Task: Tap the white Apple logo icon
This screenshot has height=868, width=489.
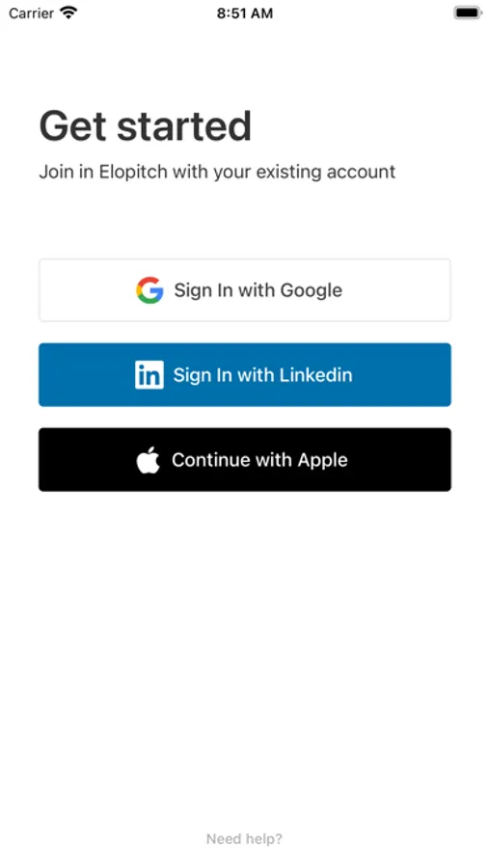Action: tap(149, 459)
